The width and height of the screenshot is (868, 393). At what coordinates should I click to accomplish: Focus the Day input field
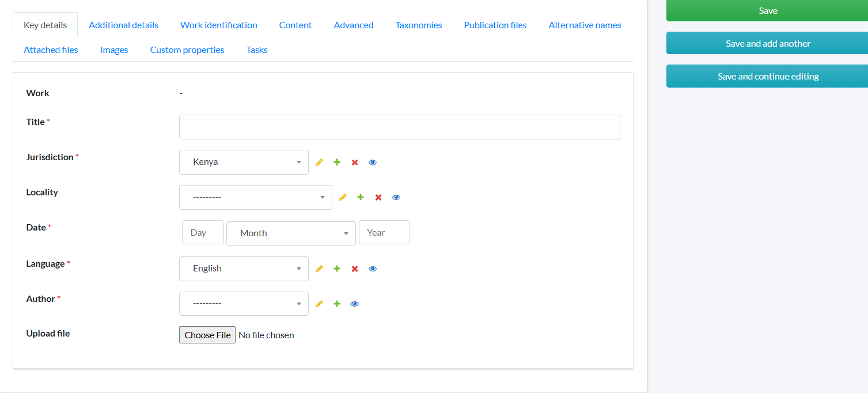click(203, 232)
